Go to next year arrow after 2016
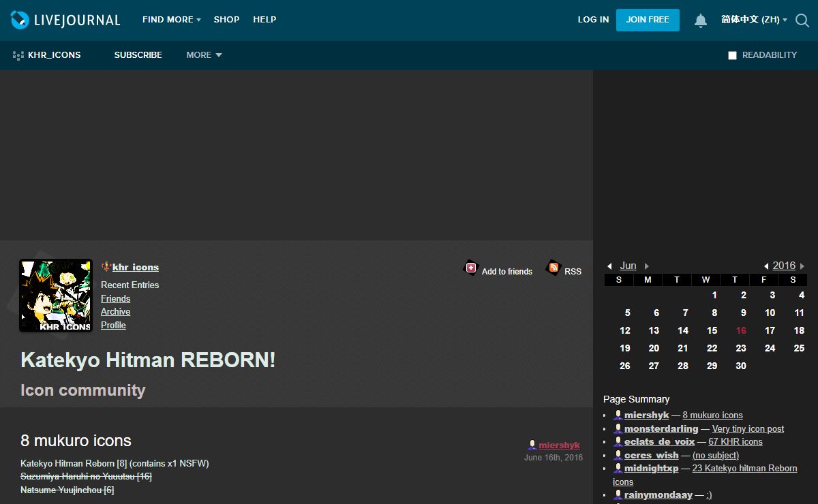 point(802,266)
